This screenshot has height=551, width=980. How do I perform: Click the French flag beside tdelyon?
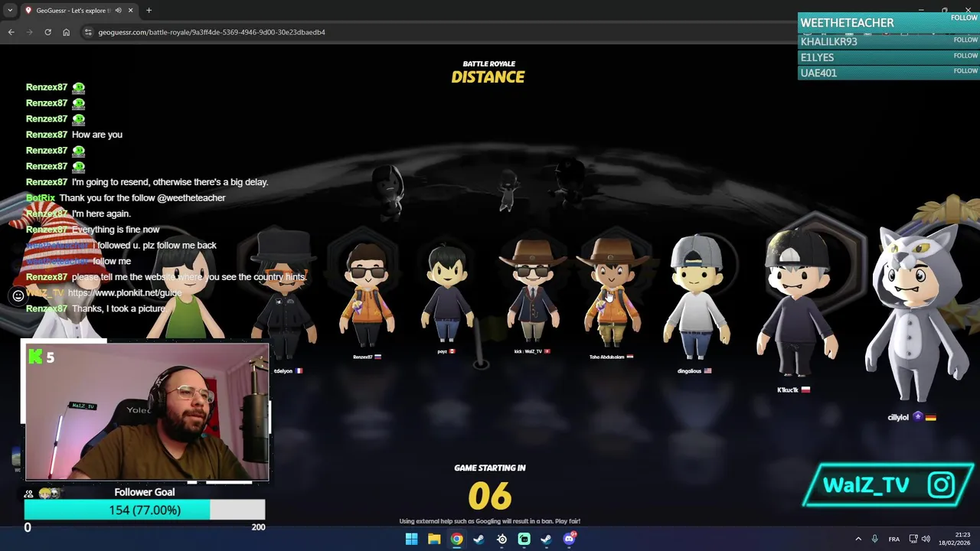[299, 371]
